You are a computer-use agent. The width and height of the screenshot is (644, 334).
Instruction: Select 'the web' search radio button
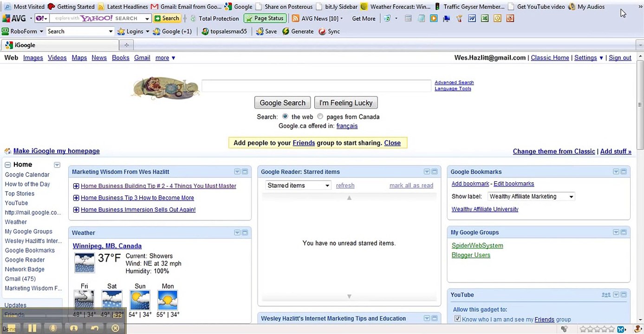click(x=285, y=116)
